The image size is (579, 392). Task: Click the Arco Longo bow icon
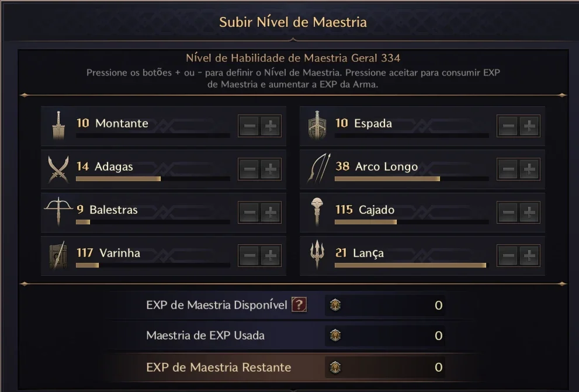point(318,168)
